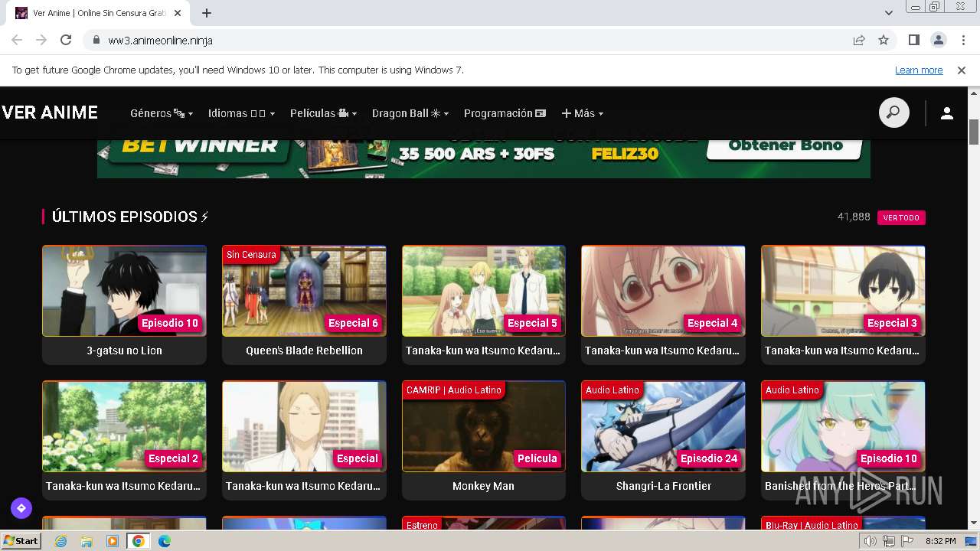Click the VER TODO button

pos(901,217)
